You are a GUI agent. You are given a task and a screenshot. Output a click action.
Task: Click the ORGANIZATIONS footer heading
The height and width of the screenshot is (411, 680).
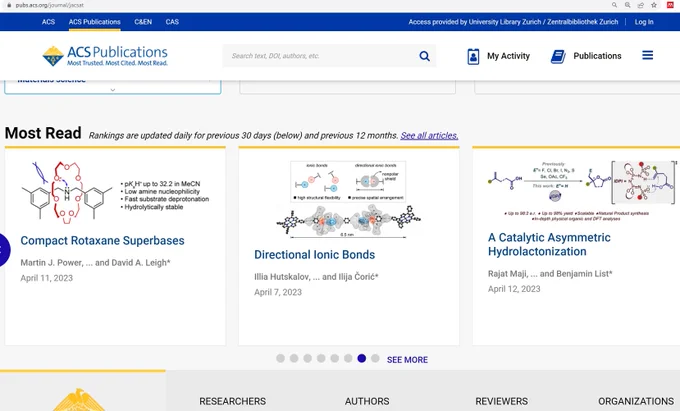click(x=636, y=401)
